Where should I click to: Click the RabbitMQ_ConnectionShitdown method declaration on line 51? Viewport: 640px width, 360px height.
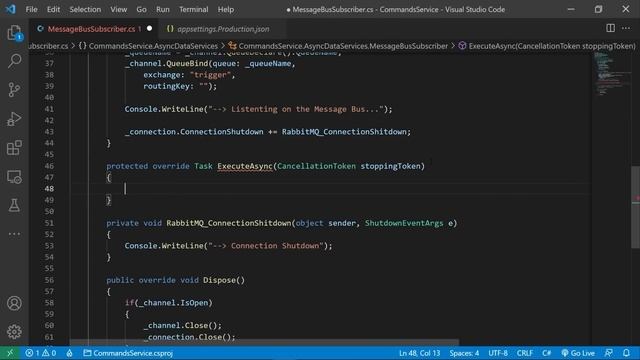pyautogui.click(x=229, y=223)
